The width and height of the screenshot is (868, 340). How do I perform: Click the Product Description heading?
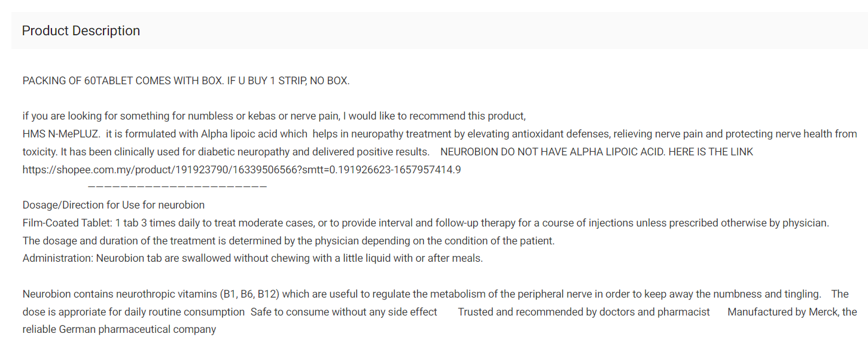tap(81, 30)
